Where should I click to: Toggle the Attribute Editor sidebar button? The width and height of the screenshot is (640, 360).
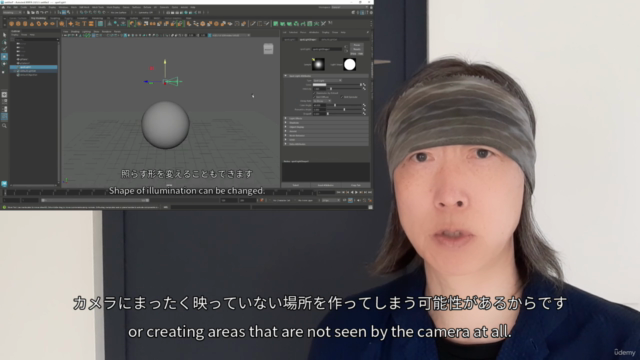point(362,13)
